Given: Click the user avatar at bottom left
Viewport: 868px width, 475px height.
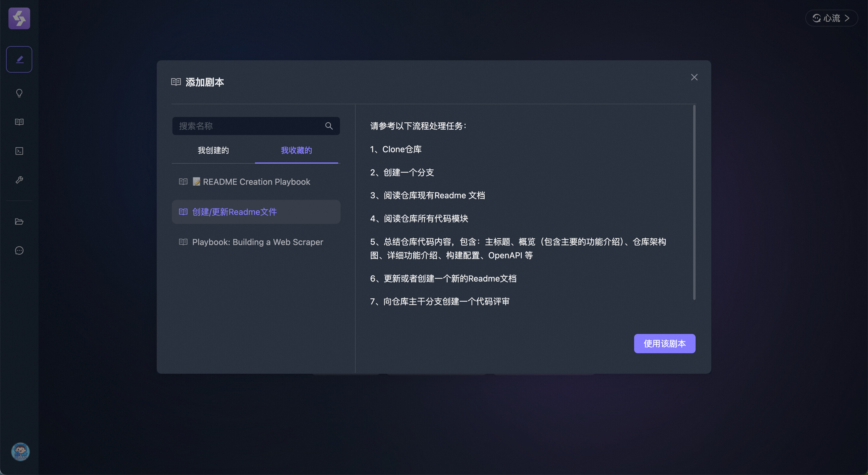Looking at the screenshot, I should (20, 451).
